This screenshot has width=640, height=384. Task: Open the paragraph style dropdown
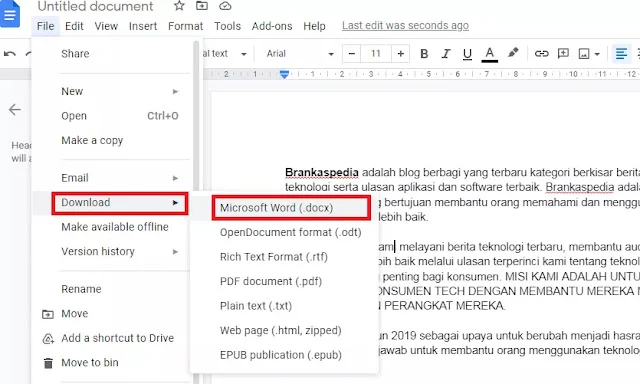[225, 53]
